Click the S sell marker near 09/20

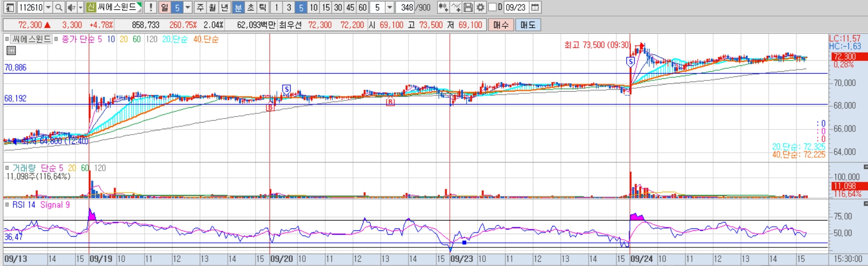[x=287, y=89]
